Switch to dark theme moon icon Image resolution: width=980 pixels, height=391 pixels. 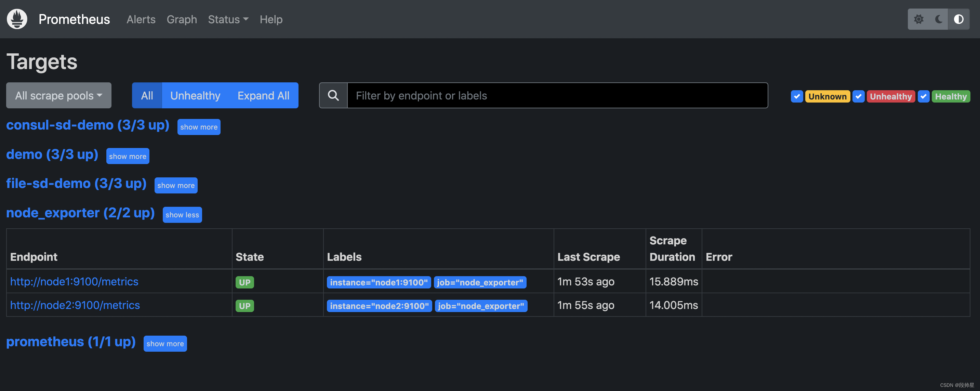pos(939,19)
